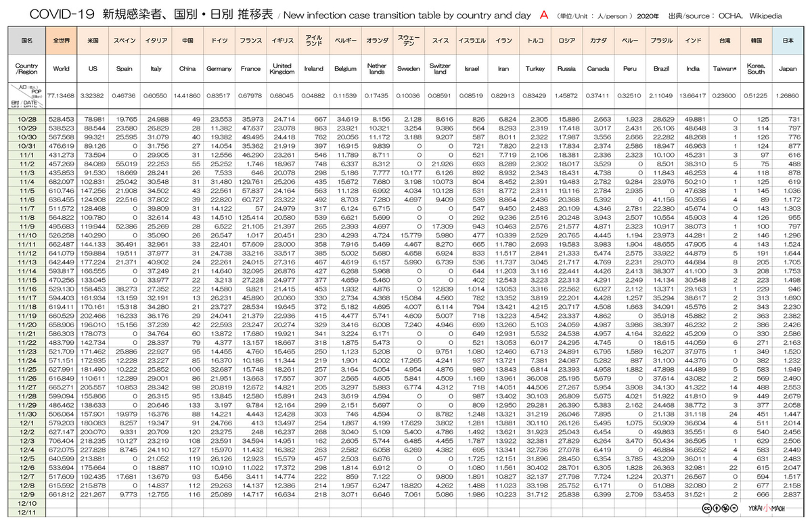
Task: Click the red letter A in the title
Action: point(543,14)
